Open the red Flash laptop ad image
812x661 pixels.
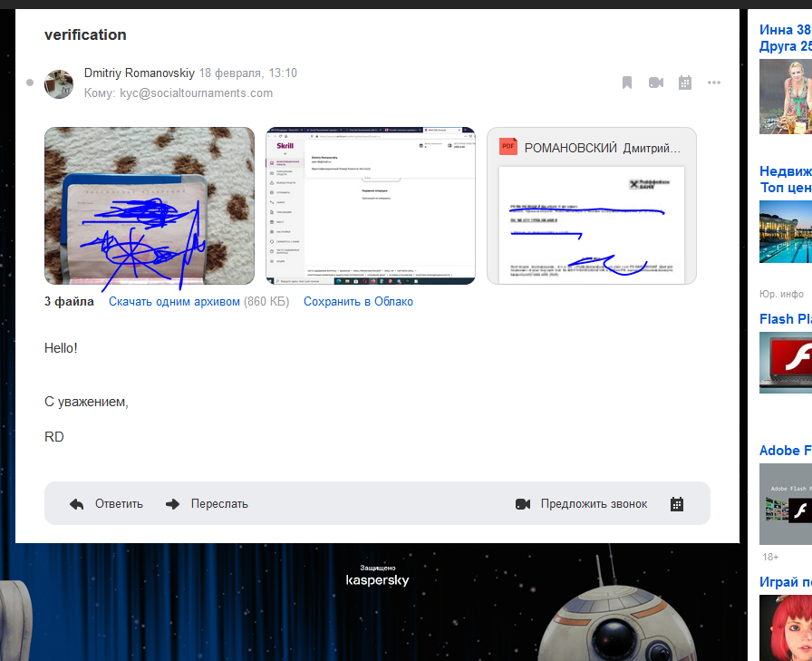tap(786, 363)
